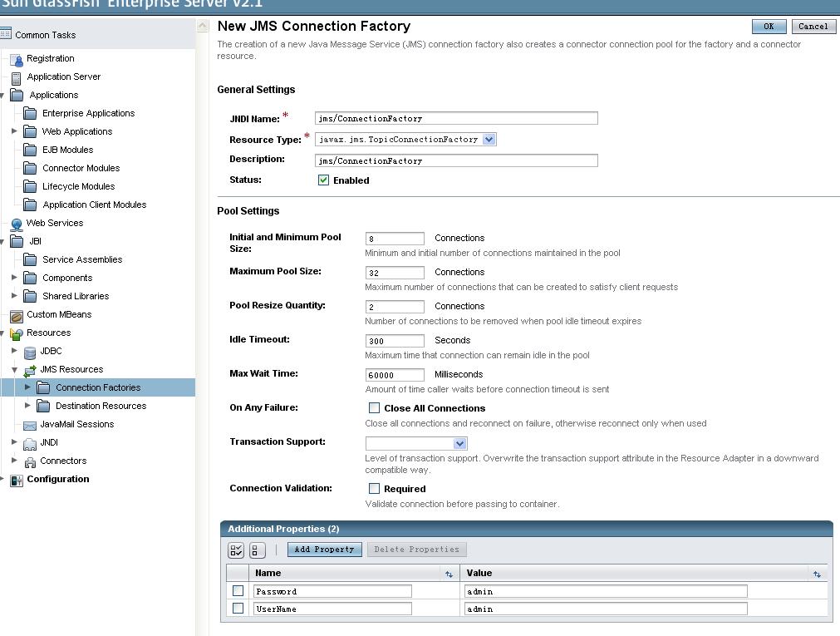
Task: Click the JNDI icon
Action: pyautogui.click(x=30, y=443)
